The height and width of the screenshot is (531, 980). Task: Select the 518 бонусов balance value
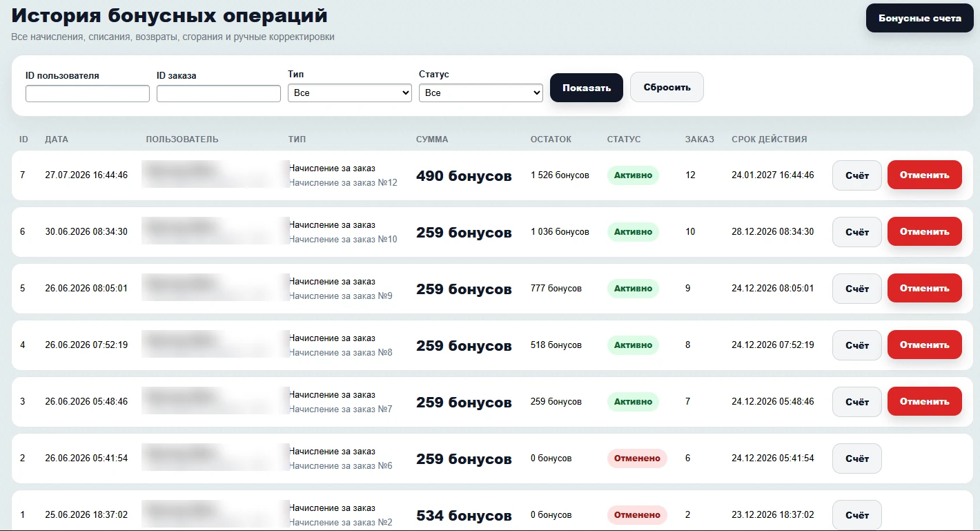[556, 345]
